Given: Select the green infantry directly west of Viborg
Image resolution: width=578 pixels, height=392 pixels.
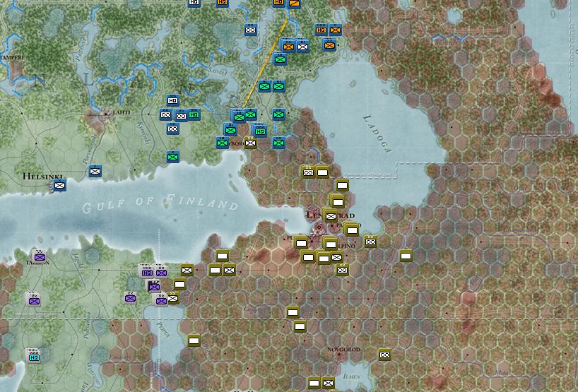Looking at the screenshot, I should coord(223,143).
